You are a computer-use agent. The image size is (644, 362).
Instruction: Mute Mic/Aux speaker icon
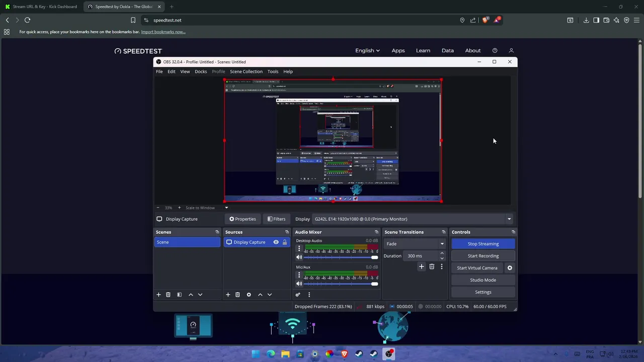pos(299,284)
